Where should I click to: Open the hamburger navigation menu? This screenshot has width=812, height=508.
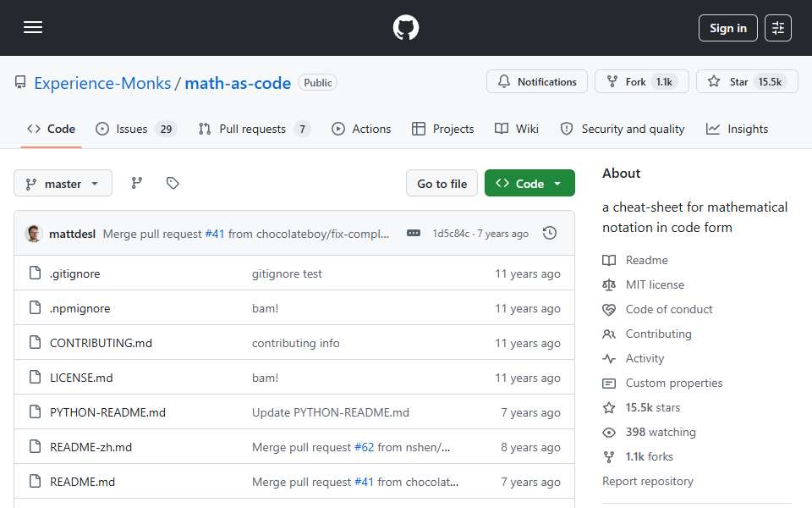tap(33, 27)
